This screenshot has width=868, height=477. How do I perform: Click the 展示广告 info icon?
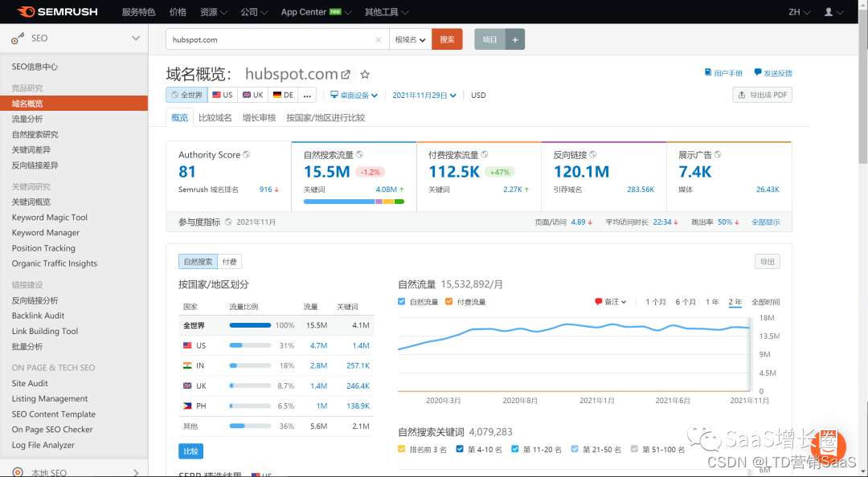718,155
